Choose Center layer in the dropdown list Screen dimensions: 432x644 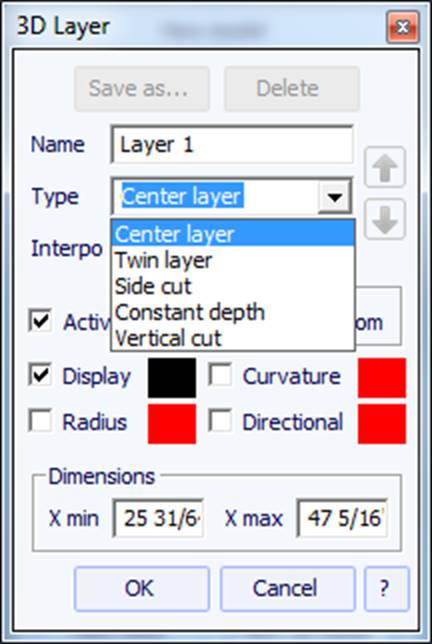[x=233, y=234]
